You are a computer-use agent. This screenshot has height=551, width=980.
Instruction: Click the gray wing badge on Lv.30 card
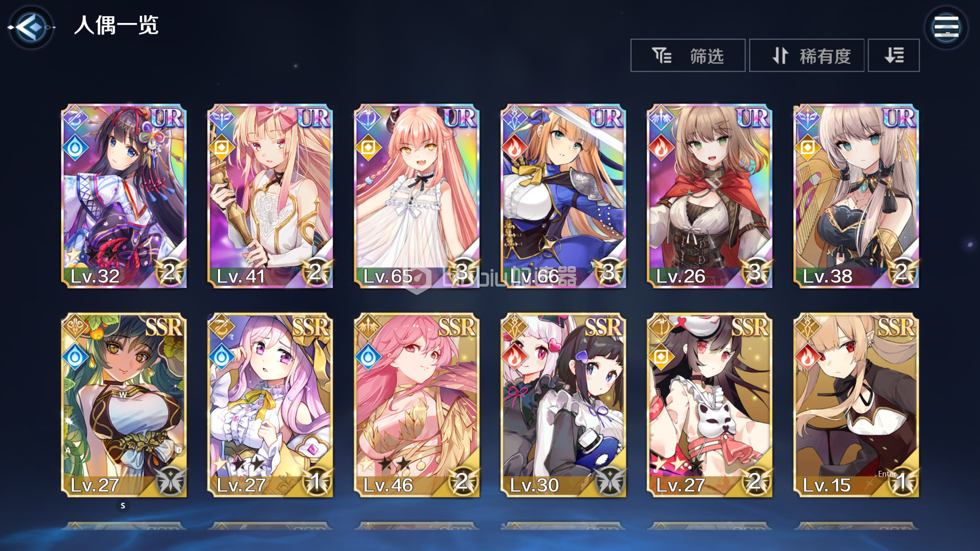pos(610,481)
